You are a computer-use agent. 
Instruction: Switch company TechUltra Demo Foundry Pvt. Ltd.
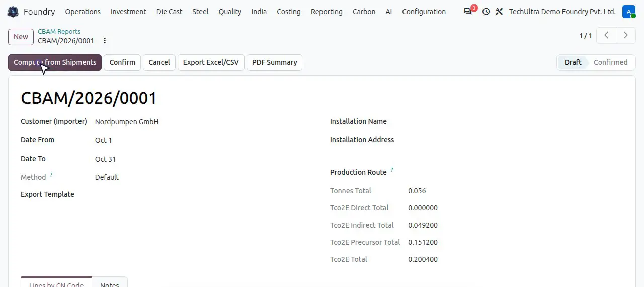pyautogui.click(x=562, y=12)
